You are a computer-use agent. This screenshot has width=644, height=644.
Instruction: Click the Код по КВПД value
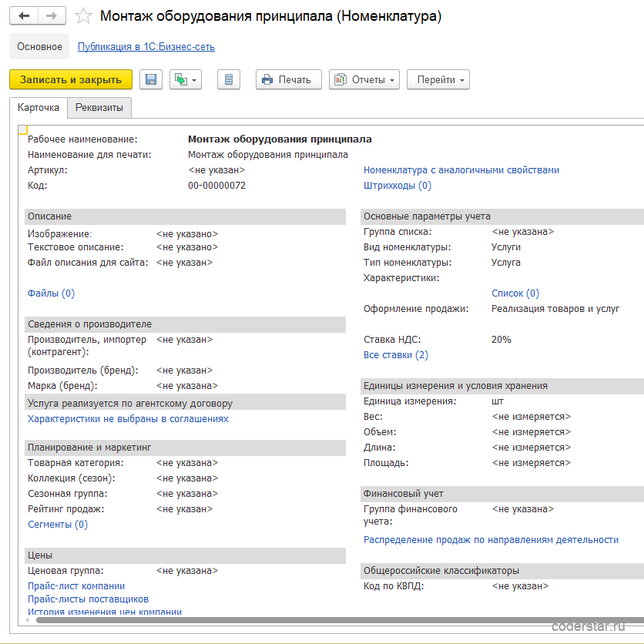click(x=520, y=586)
